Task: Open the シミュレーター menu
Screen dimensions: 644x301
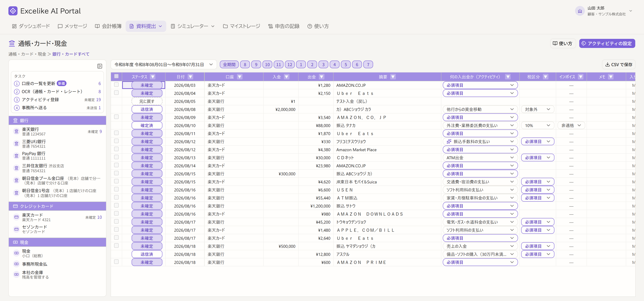Action: (192, 26)
